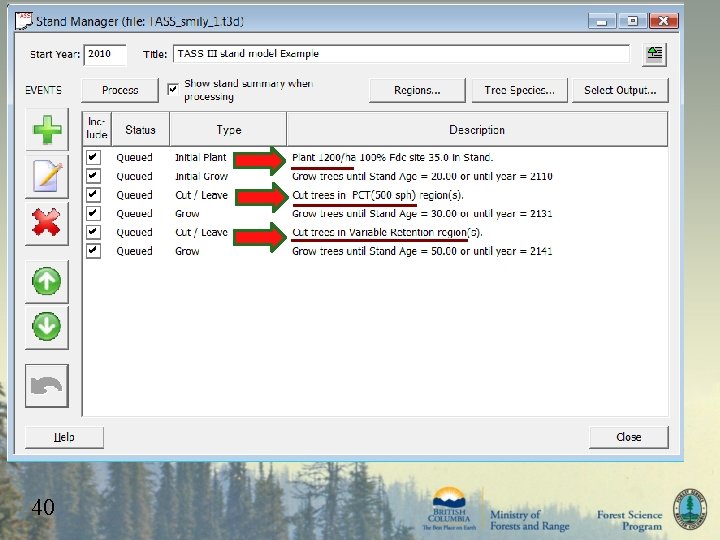Click the Close button at bottom

pyautogui.click(x=629, y=437)
